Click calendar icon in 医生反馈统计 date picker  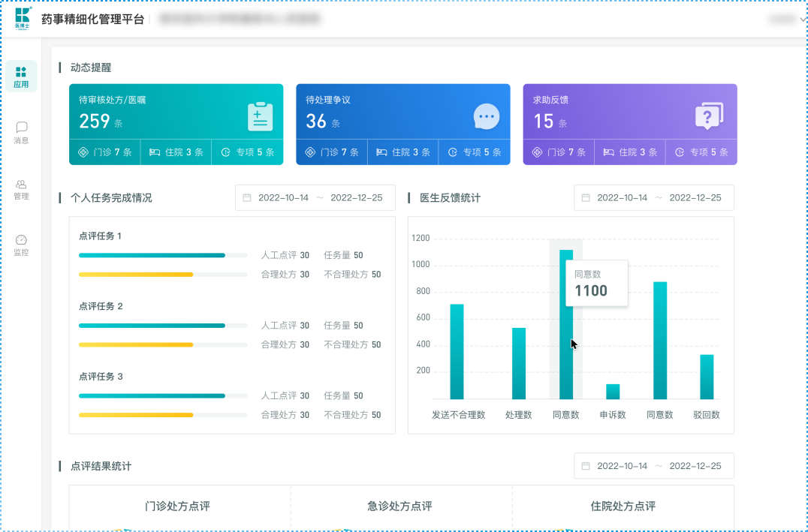point(586,198)
